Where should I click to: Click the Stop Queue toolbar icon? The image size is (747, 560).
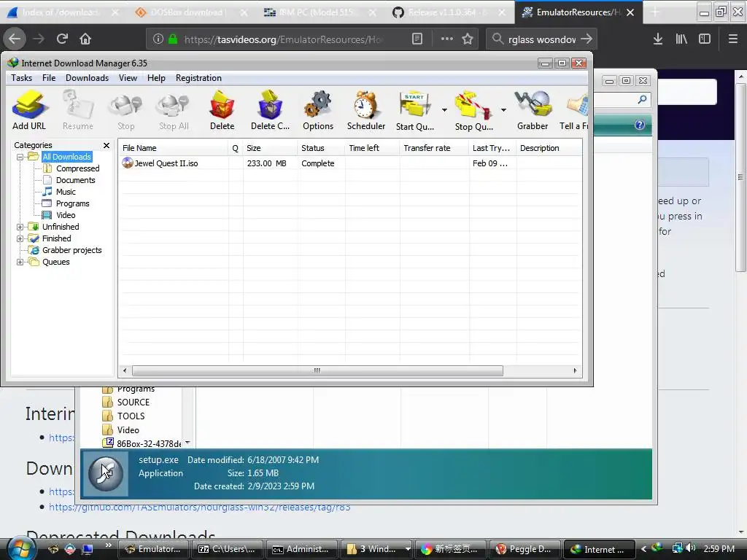coord(473,110)
